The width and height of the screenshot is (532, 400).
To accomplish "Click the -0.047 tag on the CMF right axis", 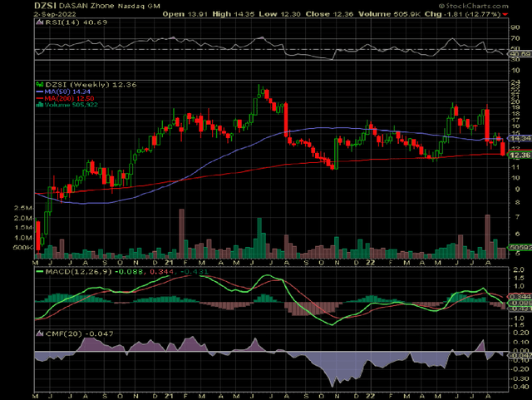I will point(520,355).
